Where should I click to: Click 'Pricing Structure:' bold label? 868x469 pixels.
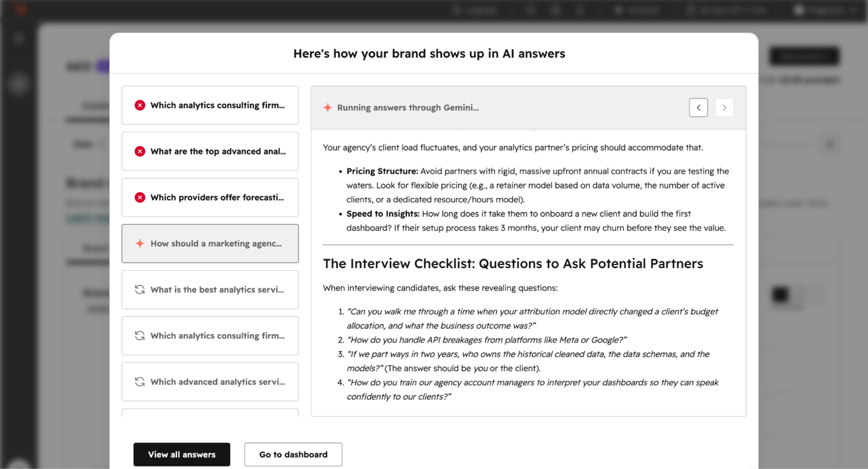(382, 171)
